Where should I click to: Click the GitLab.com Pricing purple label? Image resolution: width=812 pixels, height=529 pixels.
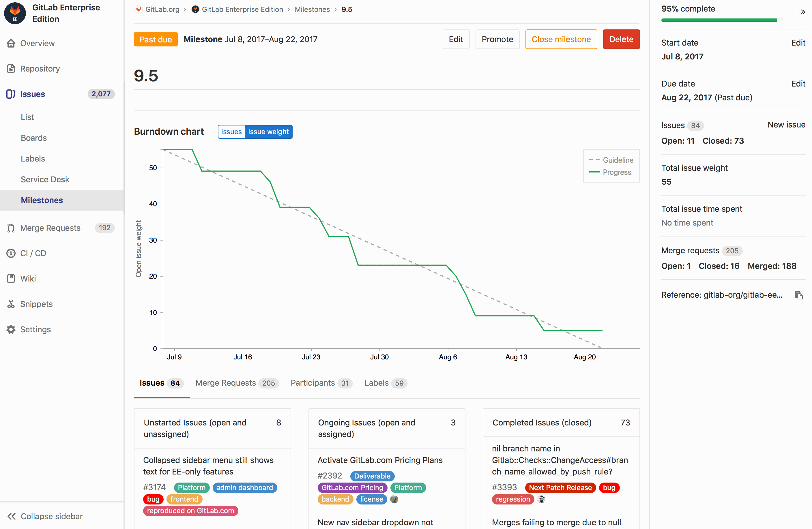(x=352, y=487)
